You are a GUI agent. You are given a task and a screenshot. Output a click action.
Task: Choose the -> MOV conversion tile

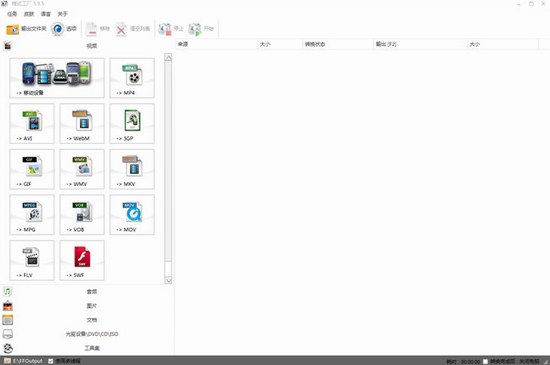coord(132,215)
